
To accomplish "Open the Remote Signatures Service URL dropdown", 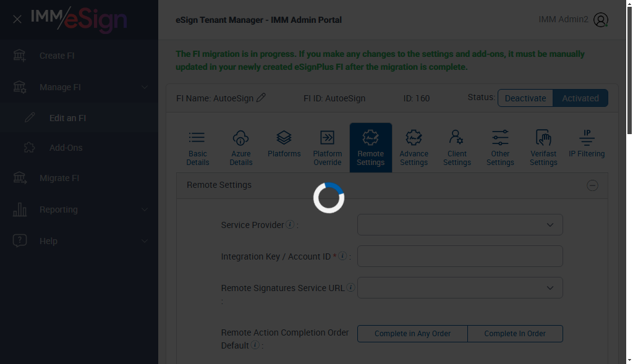I will (460, 288).
